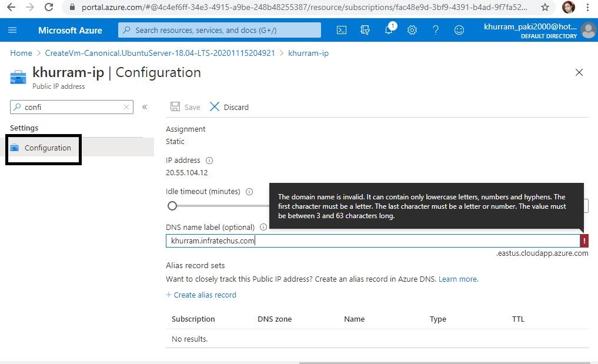Open Cloud Shell from the top bar
This screenshot has height=364, width=598.
(x=342, y=30)
